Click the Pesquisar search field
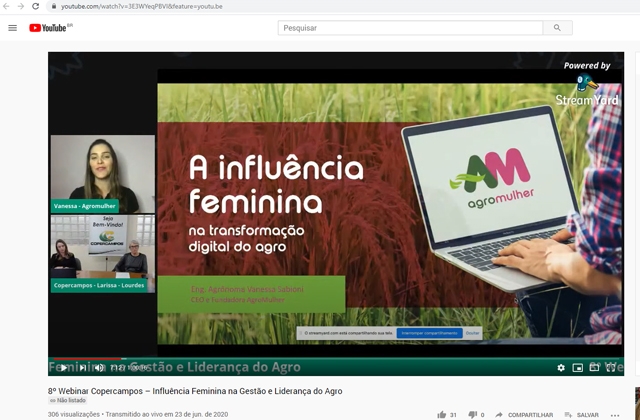The image size is (640, 420). tap(410, 28)
